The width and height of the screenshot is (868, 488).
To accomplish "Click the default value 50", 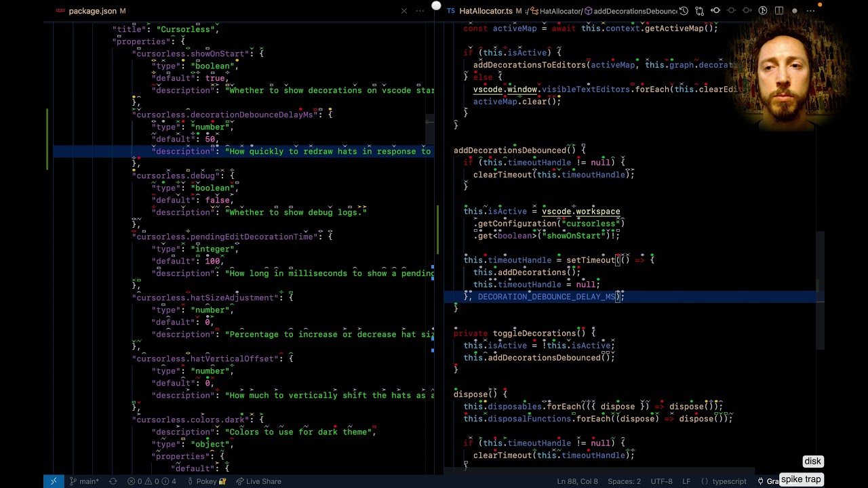I will click(x=210, y=139).
